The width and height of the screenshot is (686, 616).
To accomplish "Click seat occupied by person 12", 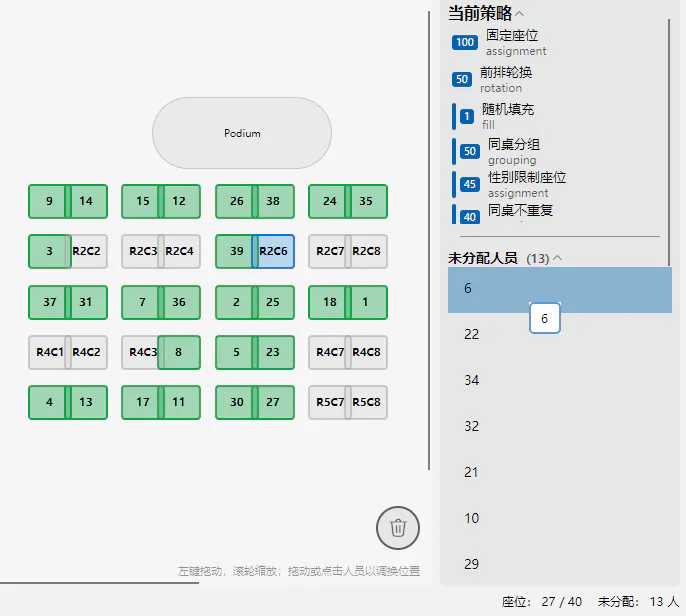I will pos(179,201).
